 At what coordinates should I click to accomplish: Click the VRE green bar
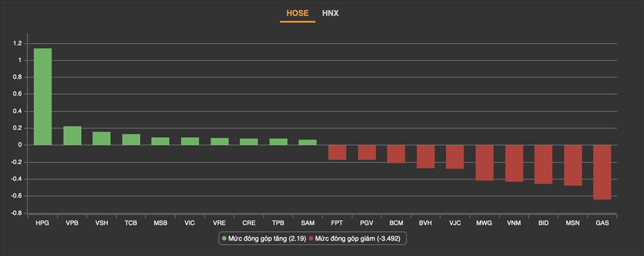point(220,142)
